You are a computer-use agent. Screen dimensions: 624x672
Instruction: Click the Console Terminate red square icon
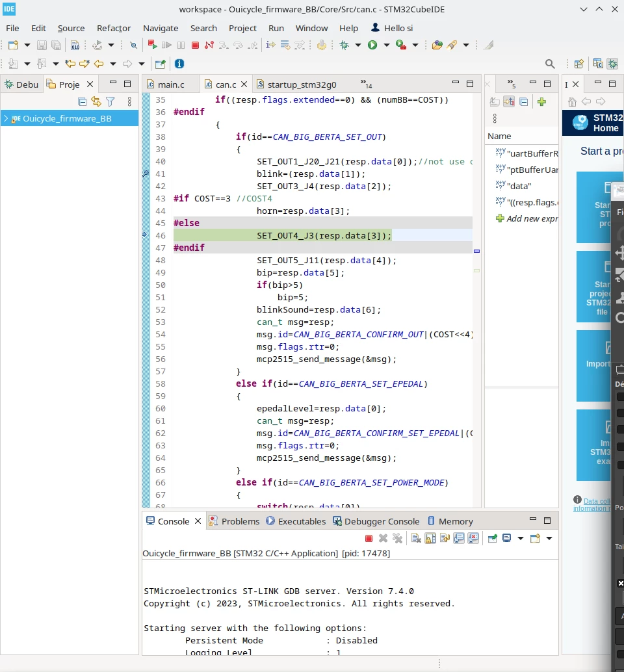tap(369, 538)
